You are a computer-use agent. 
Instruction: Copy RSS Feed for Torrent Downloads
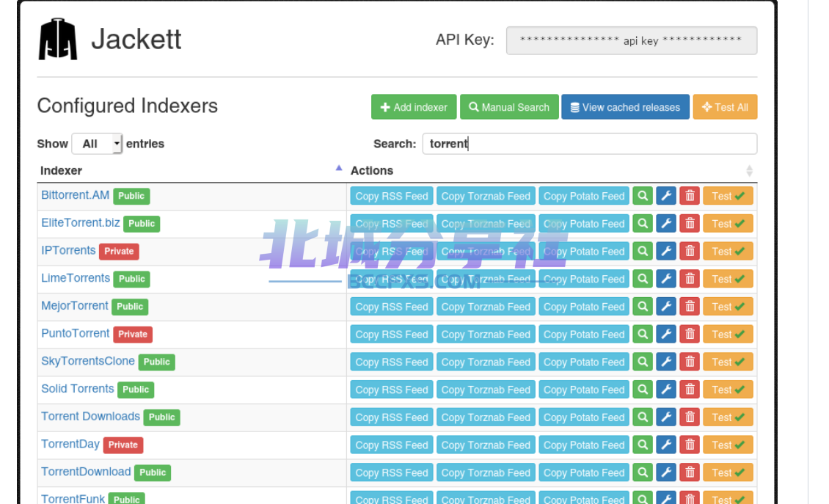(x=392, y=417)
